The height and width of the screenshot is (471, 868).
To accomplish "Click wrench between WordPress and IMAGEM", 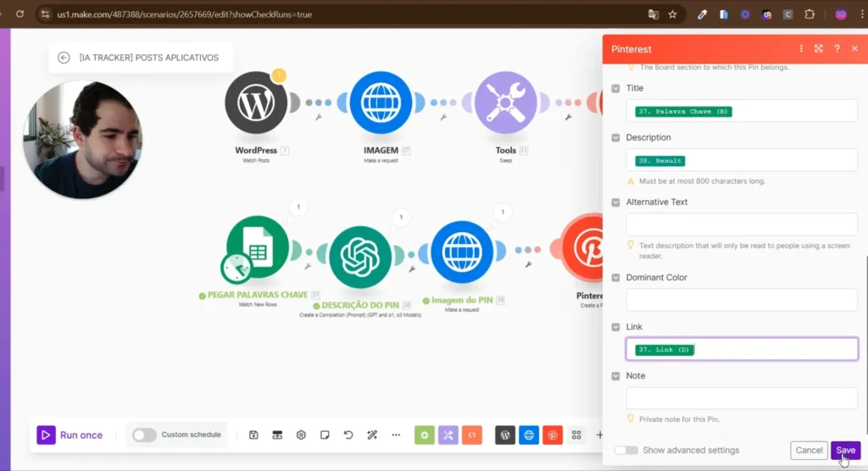I will click(319, 118).
